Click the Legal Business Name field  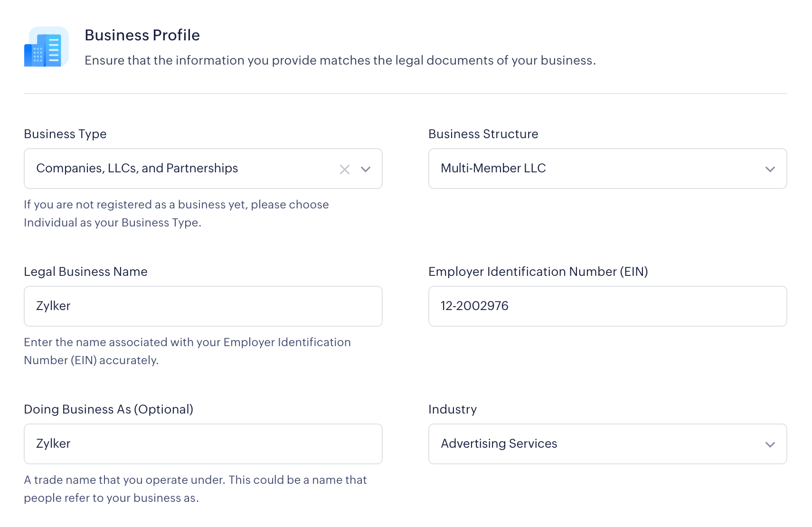(203, 306)
